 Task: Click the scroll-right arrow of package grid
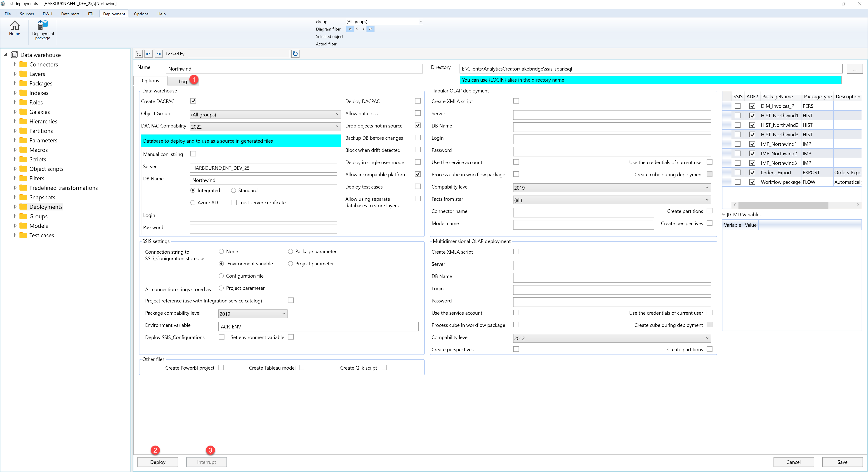click(x=858, y=205)
